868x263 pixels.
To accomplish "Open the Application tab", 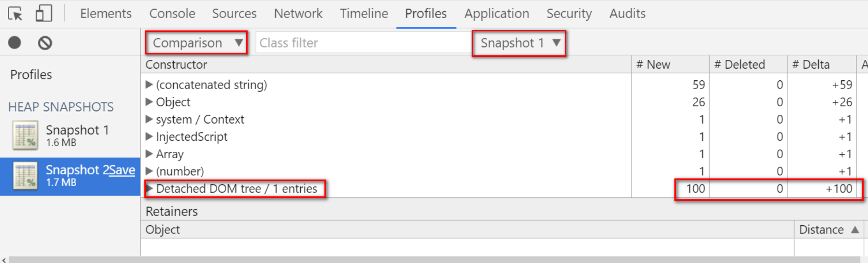I will (x=497, y=13).
